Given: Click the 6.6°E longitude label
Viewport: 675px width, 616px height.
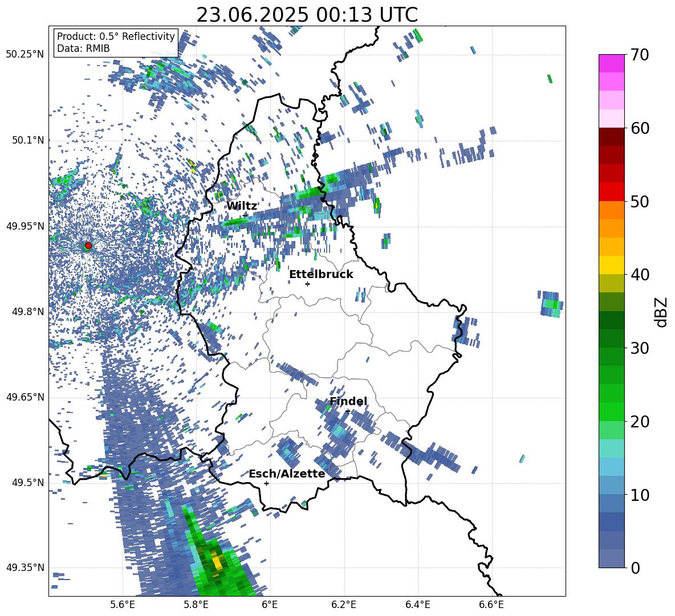Looking at the screenshot, I should pos(491,605).
